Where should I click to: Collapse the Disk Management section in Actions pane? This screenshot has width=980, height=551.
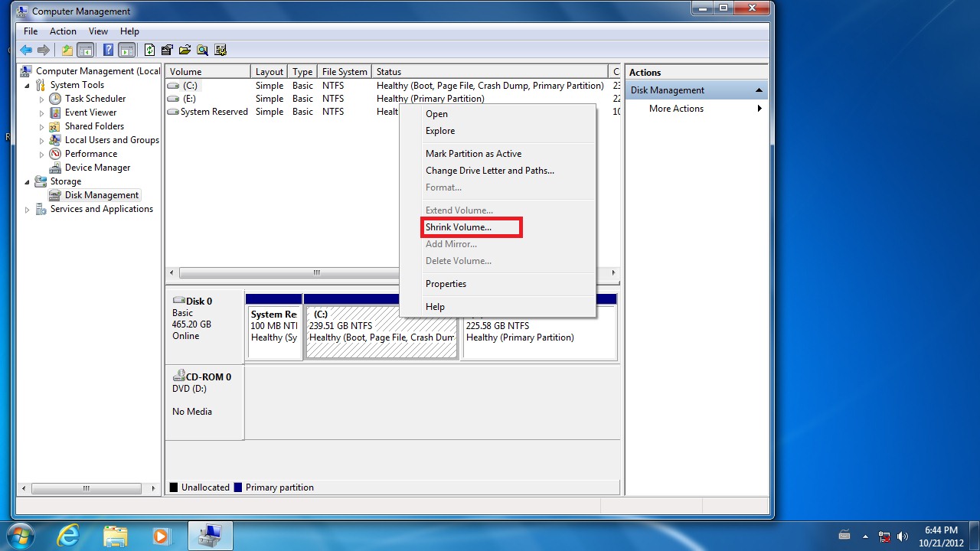[x=759, y=90]
